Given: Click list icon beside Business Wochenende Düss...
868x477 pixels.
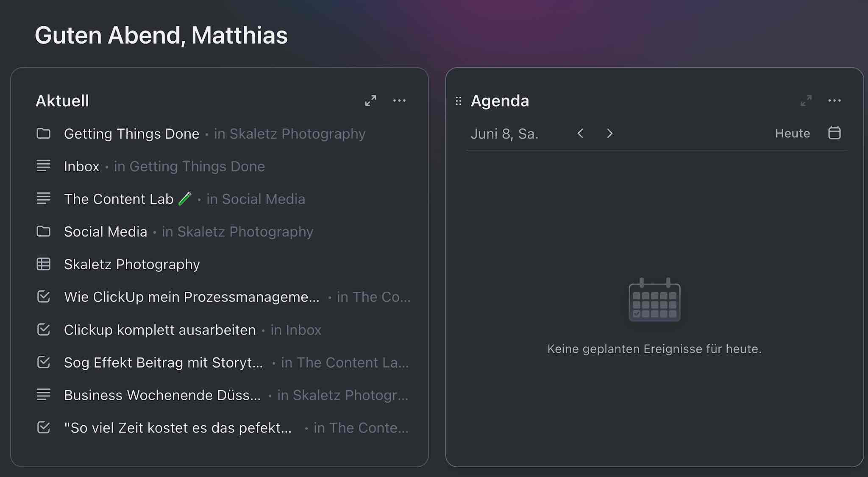Looking at the screenshot, I should [43, 395].
